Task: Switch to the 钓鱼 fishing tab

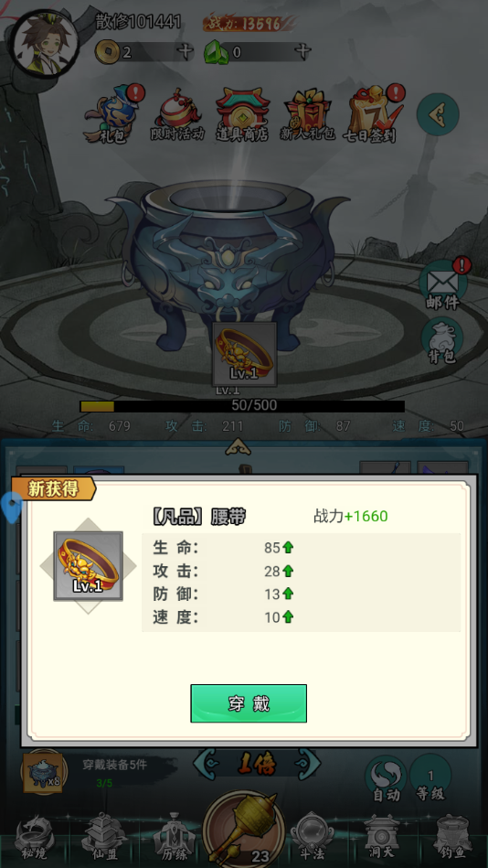Action: (x=452, y=837)
